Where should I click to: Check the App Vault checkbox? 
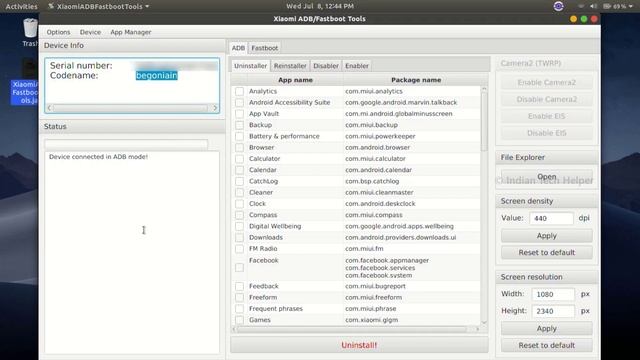pos(239,114)
